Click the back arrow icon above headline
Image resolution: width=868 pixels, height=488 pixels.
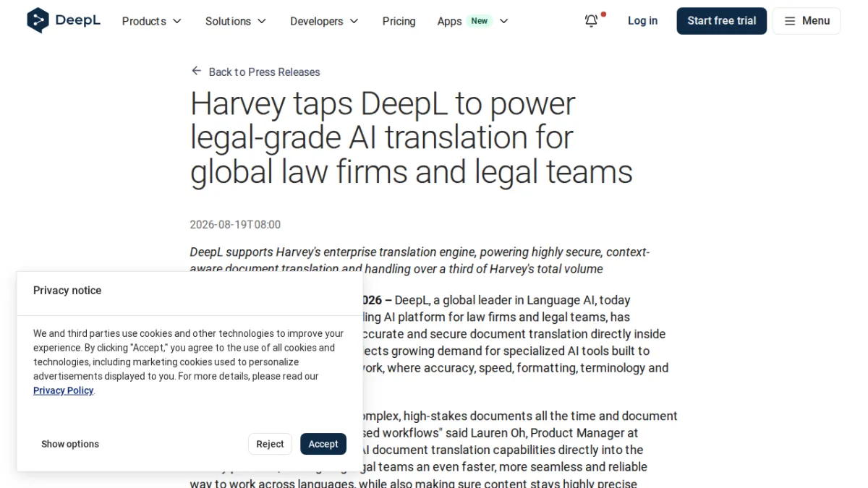196,71
